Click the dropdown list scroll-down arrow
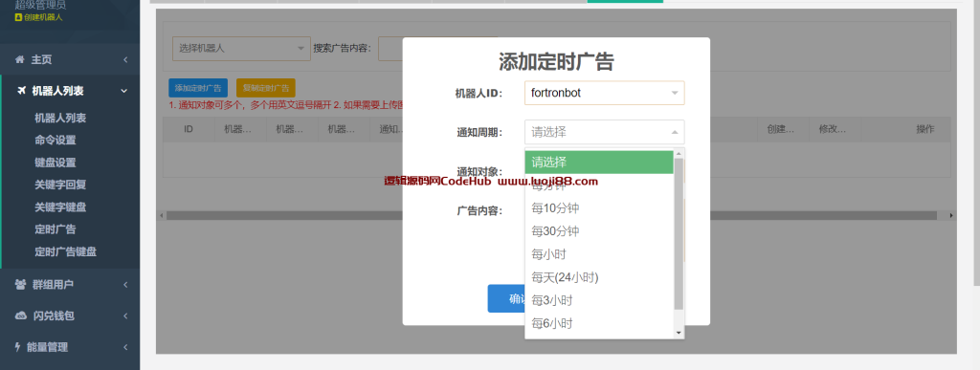The width and height of the screenshot is (980, 370). click(x=679, y=333)
